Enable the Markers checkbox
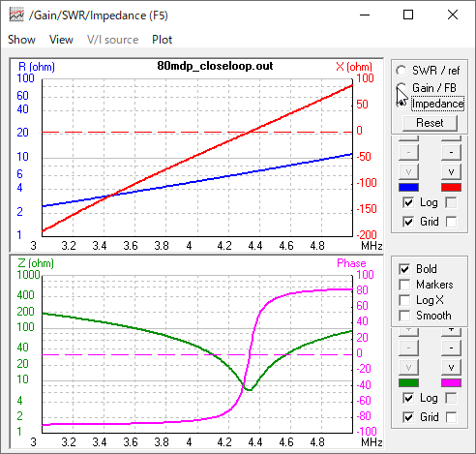This screenshot has width=476, height=454. [404, 285]
